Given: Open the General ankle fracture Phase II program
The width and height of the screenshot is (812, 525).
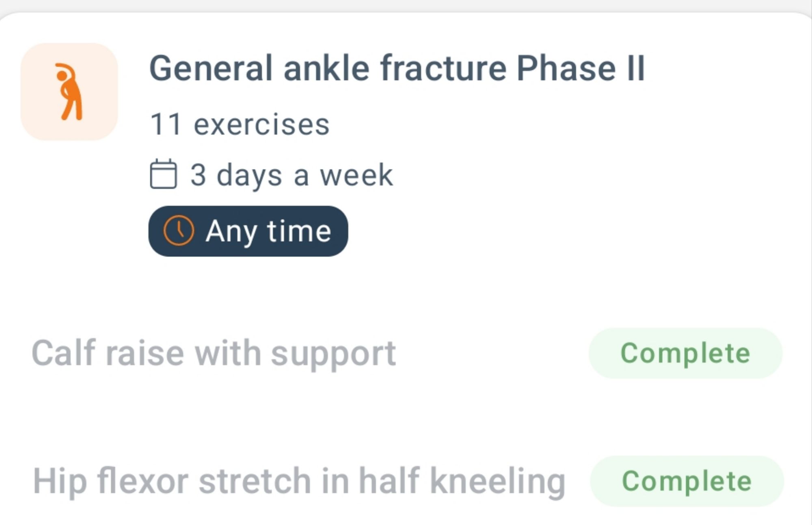Looking at the screenshot, I should (397, 68).
